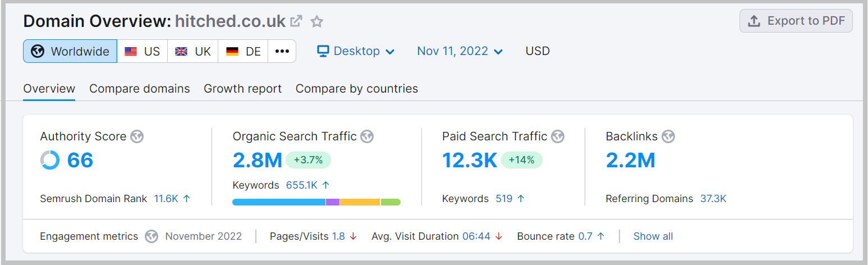Viewport: 868px width, 265px height.
Task: Click the +3.7% organic traffic badge
Action: pyautogui.click(x=308, y=161)
